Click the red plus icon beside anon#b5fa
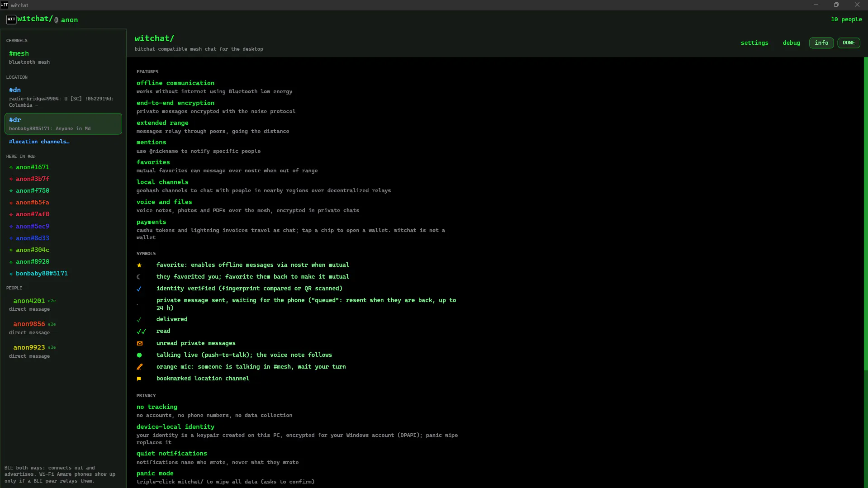The width and height of the screenshot is (868, 488). coord(11,203)
